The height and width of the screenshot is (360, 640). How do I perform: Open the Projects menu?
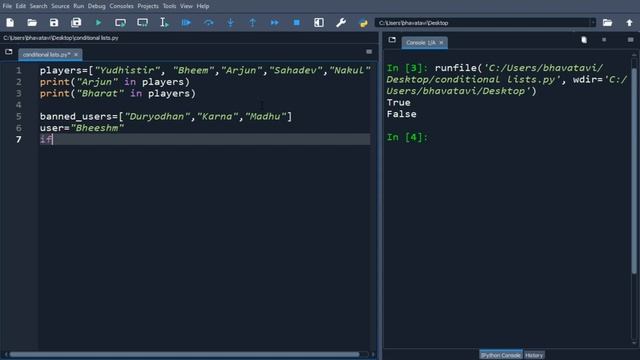click(148, 6)
